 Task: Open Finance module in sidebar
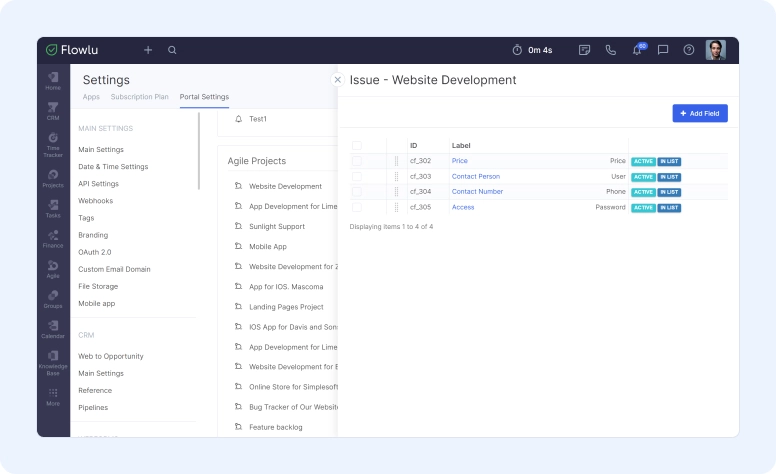coord(53,239)
